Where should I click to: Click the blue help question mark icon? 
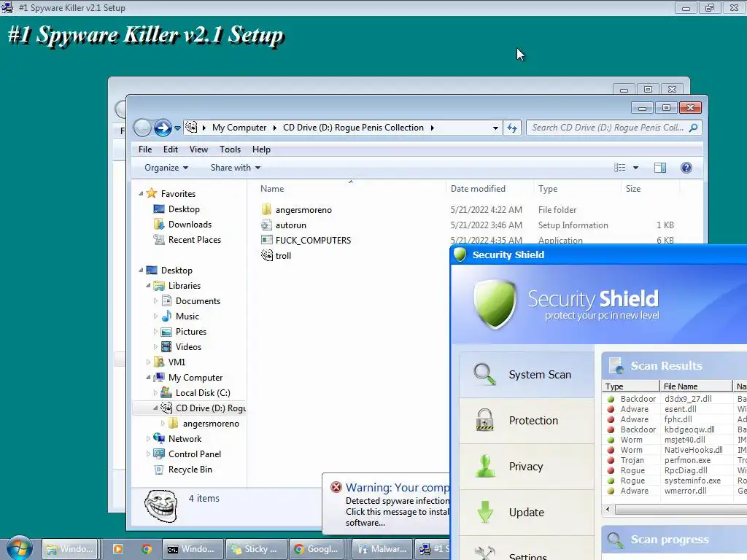click(x=686, y=168)
